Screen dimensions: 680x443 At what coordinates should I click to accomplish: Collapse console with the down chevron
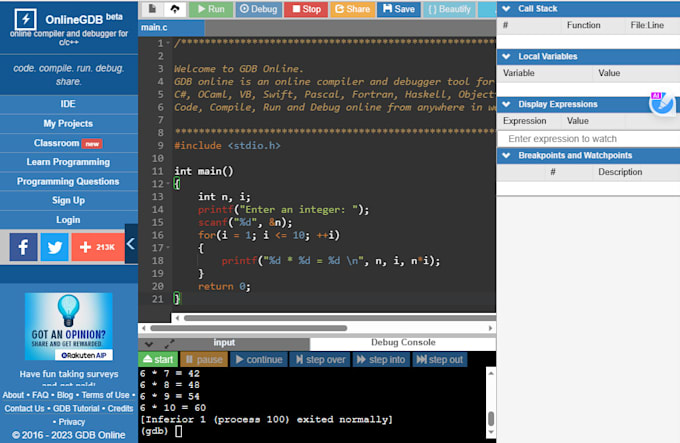pos(150,344)
